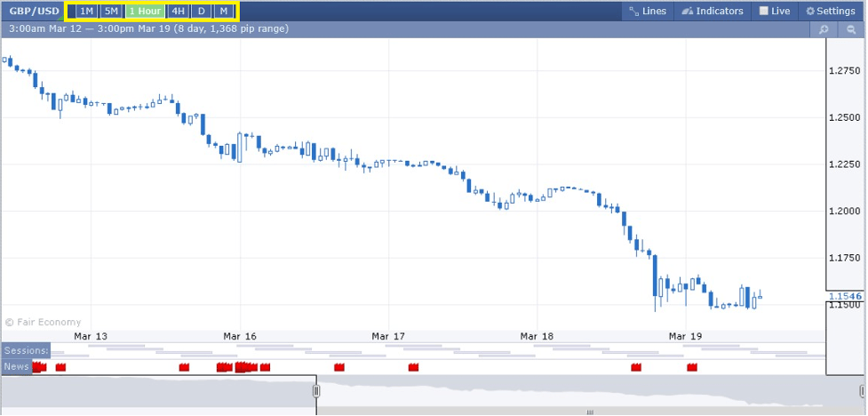This screenshot has height=416, width=868.
Task: Zoom in on the chart with the magnifier-plus icon
Action: tap(824, 29)
